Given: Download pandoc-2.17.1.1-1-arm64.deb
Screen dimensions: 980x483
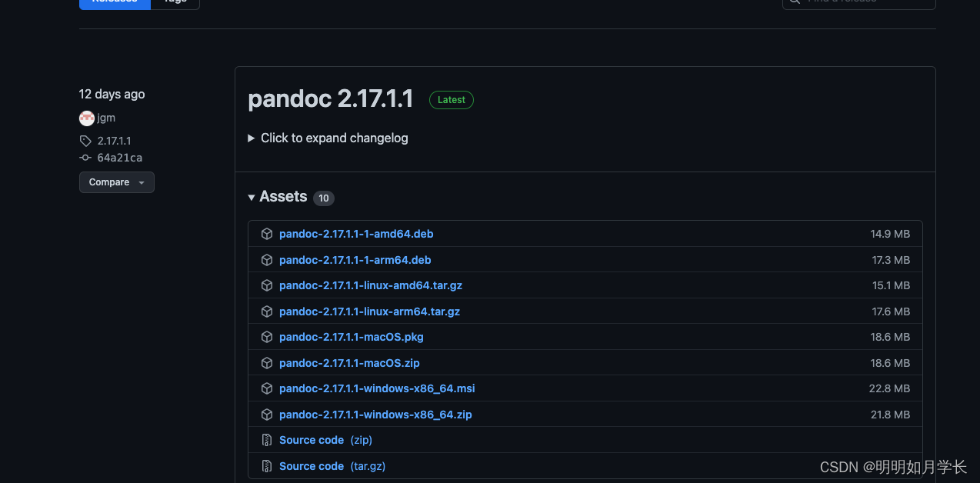Looking at the screenshot, I should pyautogui.click(x=355, y=260).
